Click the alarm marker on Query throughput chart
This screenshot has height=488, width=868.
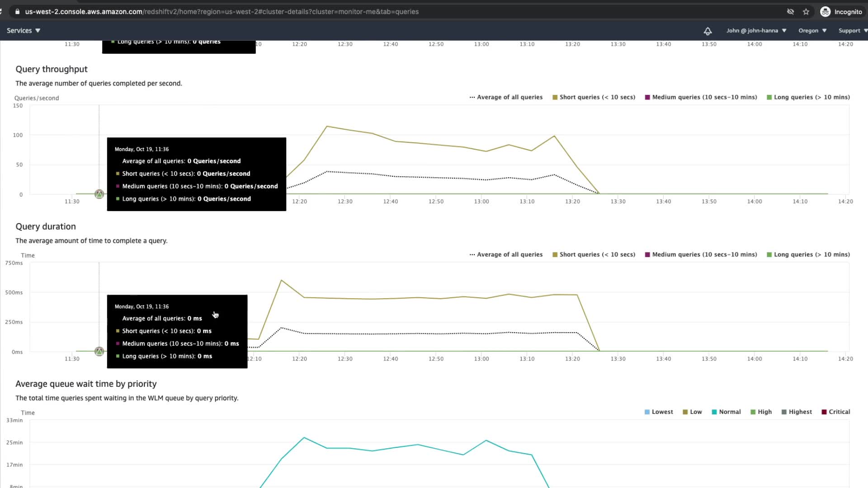[99, 194]
